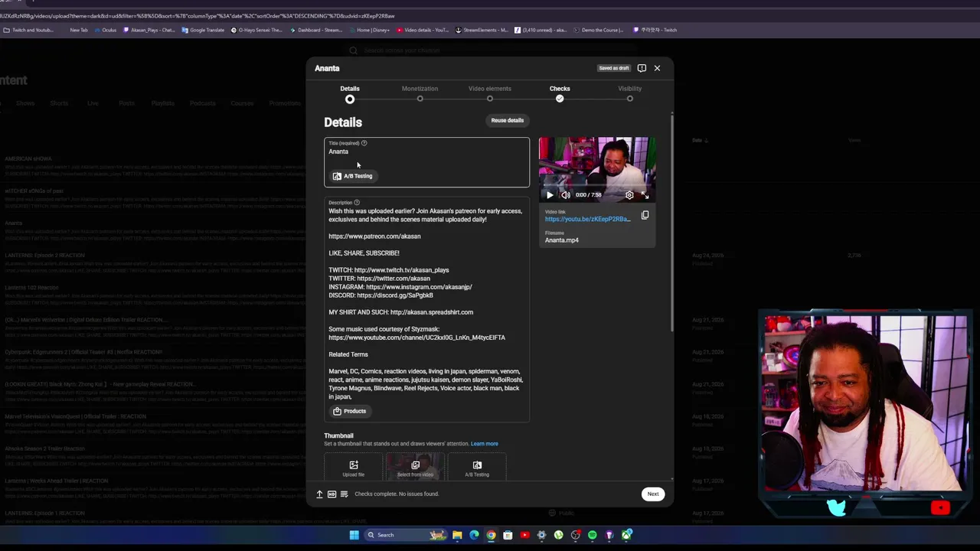980x551 pixels.
Task: Open the youtu.be video link
Action: point(588,219)
